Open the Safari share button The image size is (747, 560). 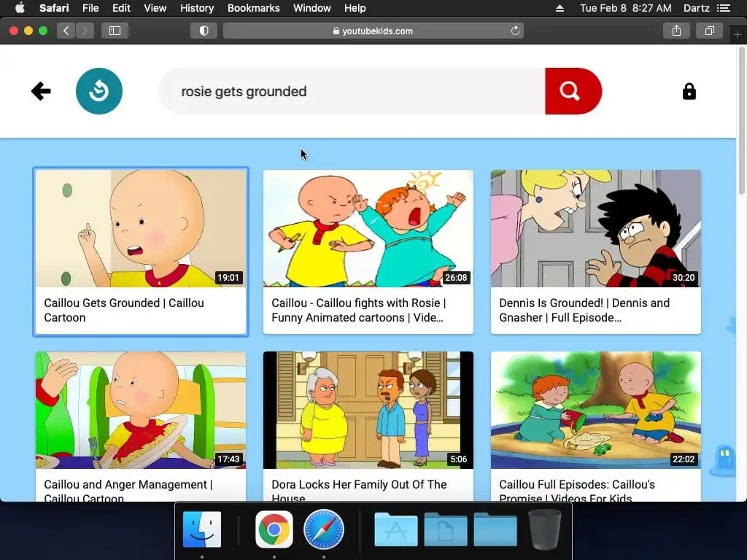coord(676,31)
